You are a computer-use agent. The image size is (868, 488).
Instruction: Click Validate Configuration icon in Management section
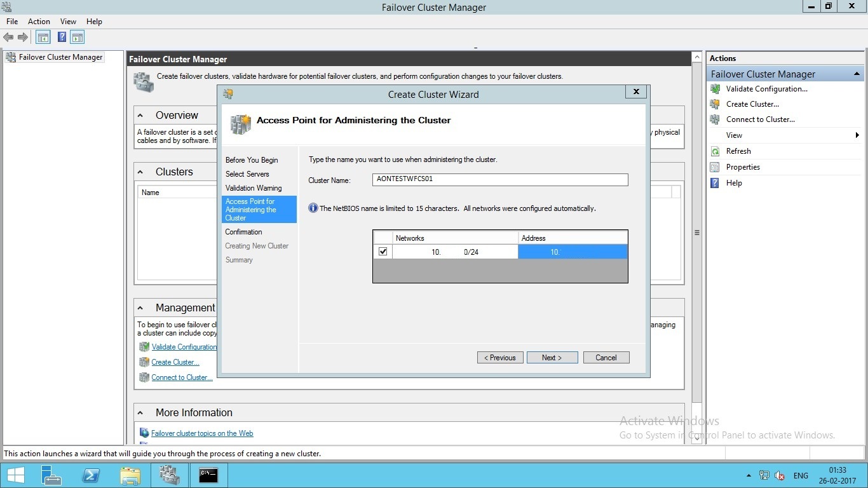tap(144, 347)
